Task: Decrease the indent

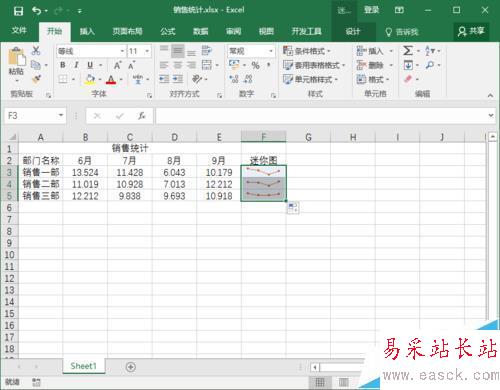Action: click(x=164, y=79)
